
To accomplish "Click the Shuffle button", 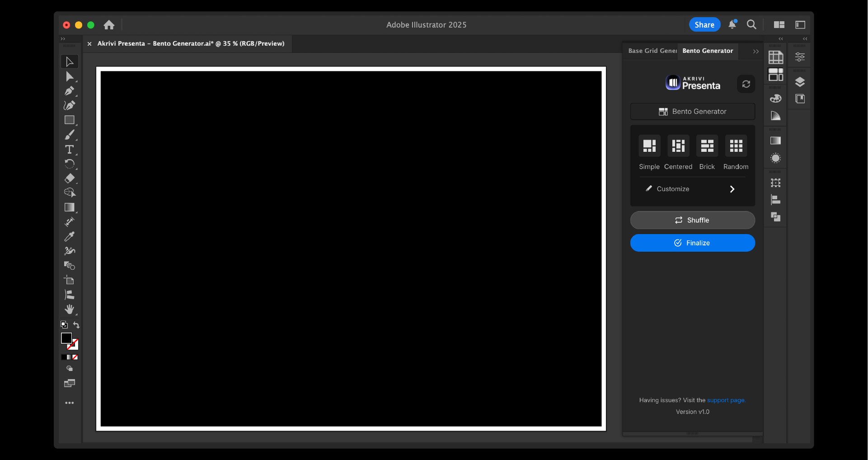I will (x=693, y=220).
